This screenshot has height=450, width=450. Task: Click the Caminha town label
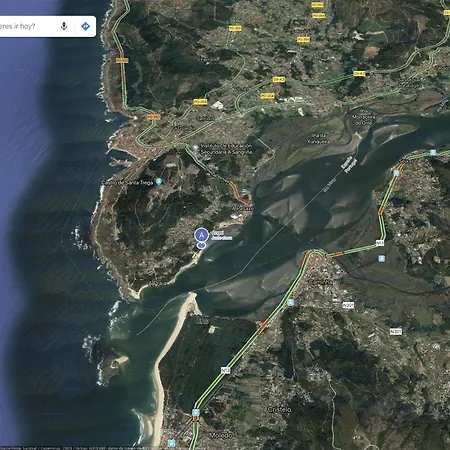320,282
